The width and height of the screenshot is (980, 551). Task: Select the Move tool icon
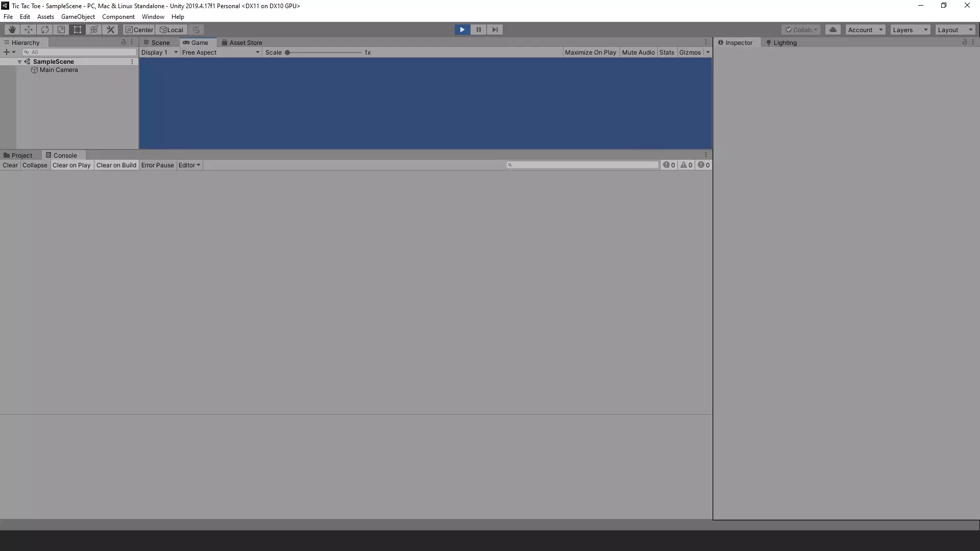pos(28,30)
